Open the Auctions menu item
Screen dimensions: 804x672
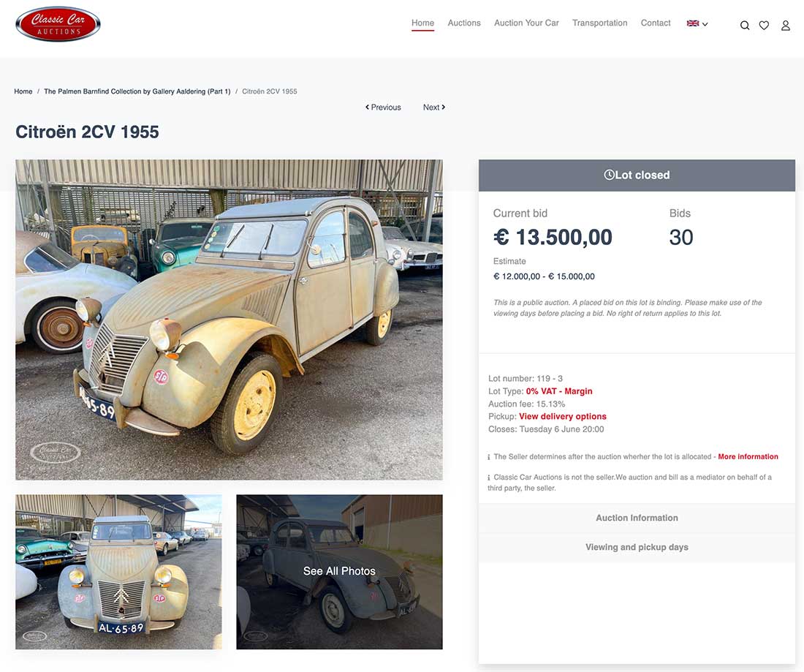point(464,23)
